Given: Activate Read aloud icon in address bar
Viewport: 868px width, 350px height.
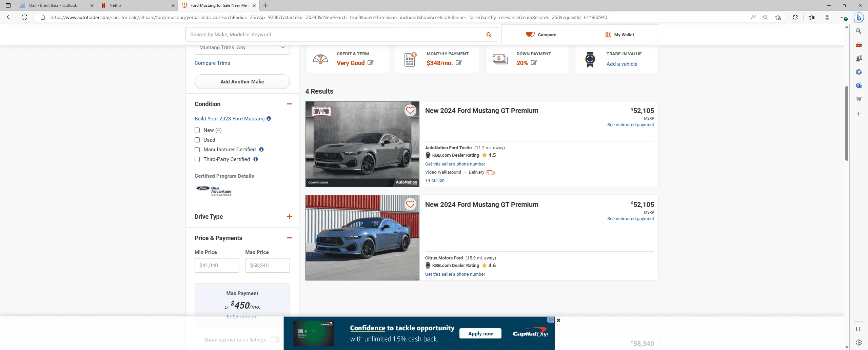Looking at the screenshot, I should [x=753, y=17].
